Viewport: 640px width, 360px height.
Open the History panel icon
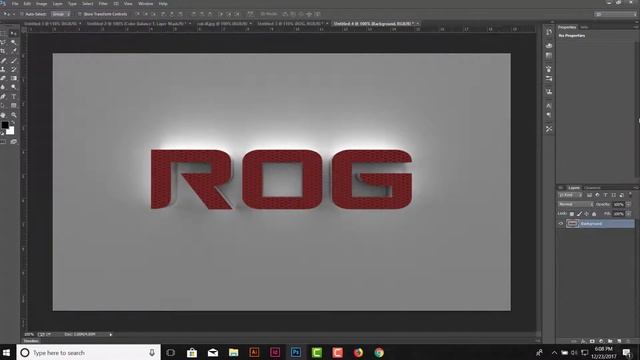click(x=549, y=32)
